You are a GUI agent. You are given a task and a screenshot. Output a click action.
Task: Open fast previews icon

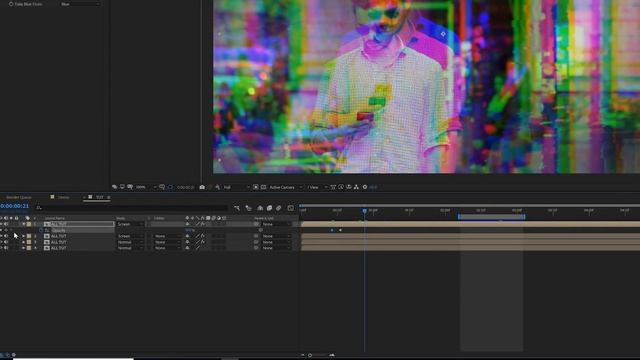click(341, 187)
